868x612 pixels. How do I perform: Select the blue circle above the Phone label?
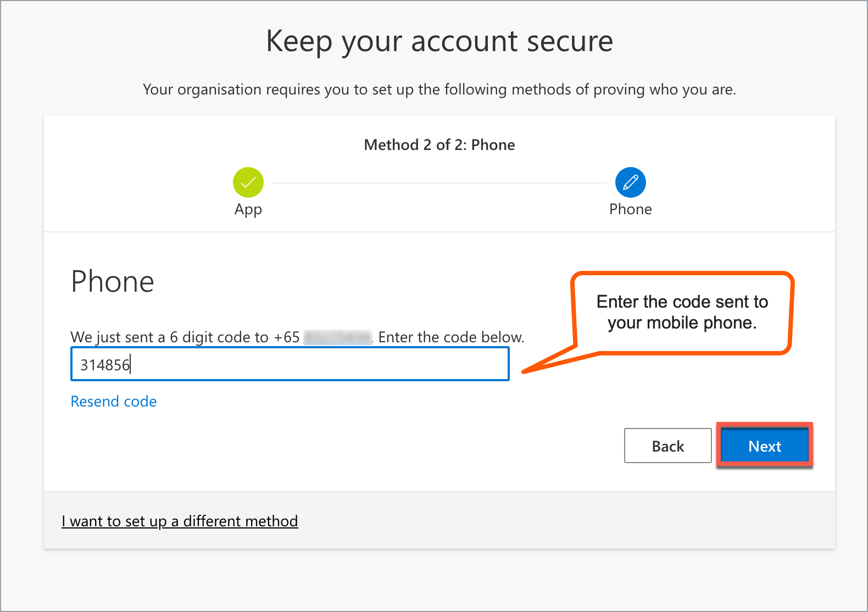(630, 182)
